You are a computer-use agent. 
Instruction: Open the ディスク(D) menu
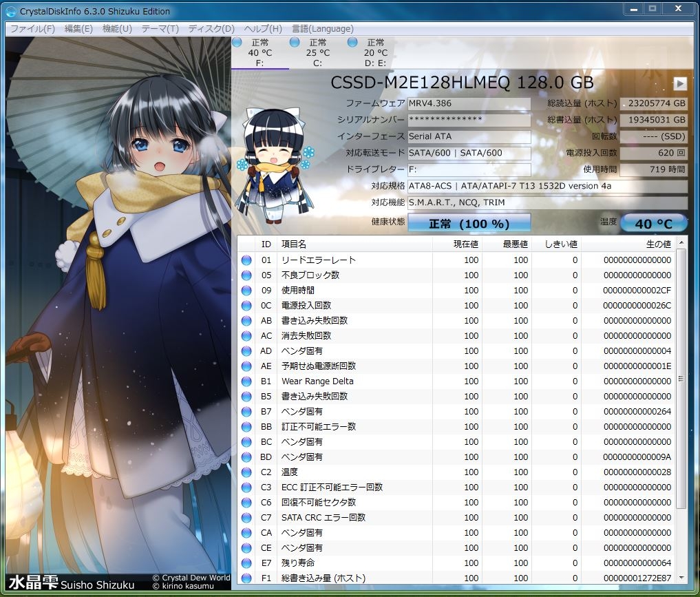pos(211,29)
